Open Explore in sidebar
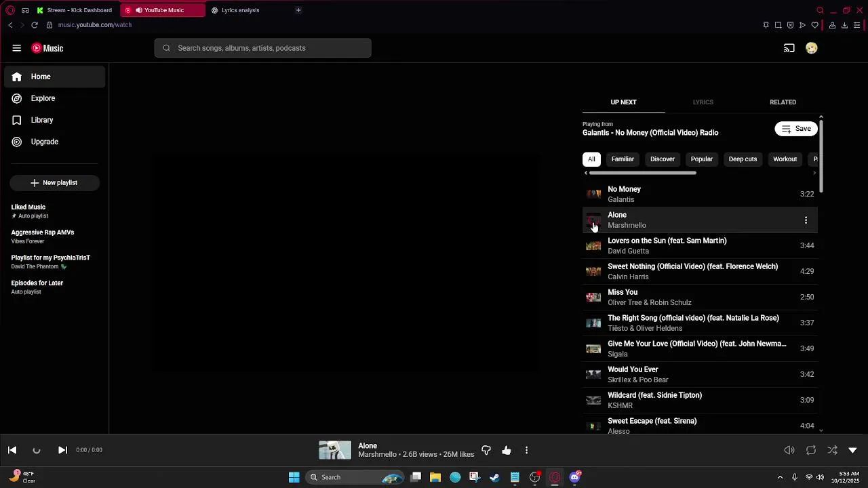The image size is (868, 488). pos(55,98)
